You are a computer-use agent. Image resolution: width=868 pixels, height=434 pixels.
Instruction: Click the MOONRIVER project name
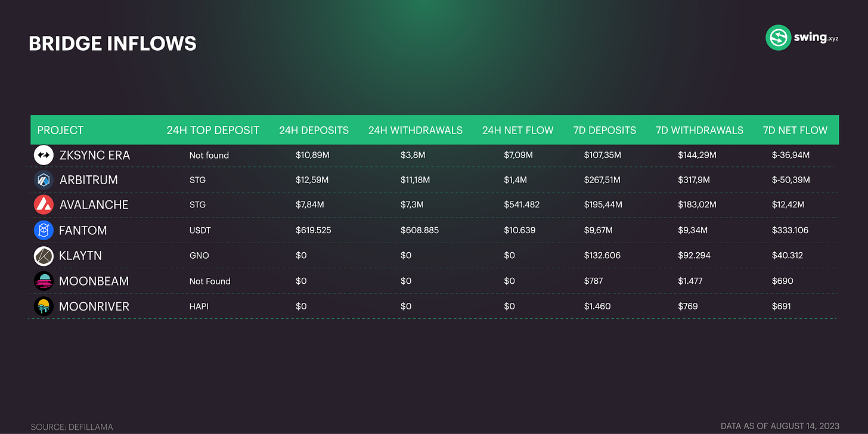[x=94, y=306]
